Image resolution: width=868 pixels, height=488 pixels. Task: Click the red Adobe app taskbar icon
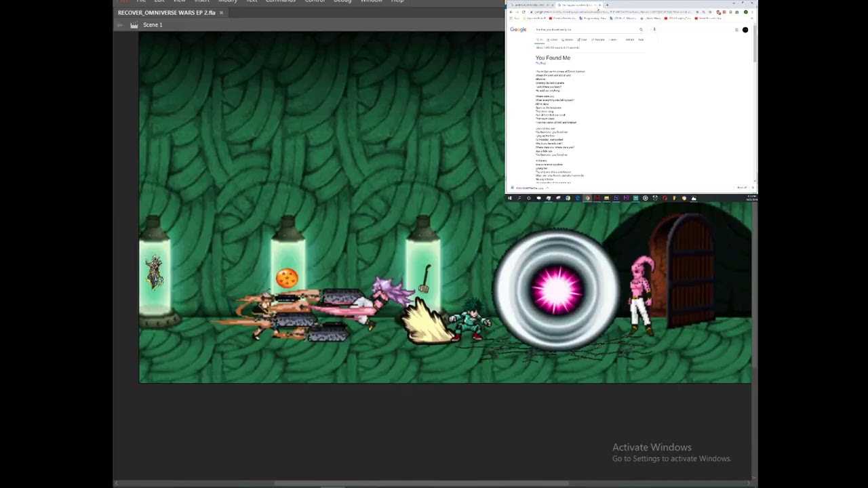[x=597, y=198]
